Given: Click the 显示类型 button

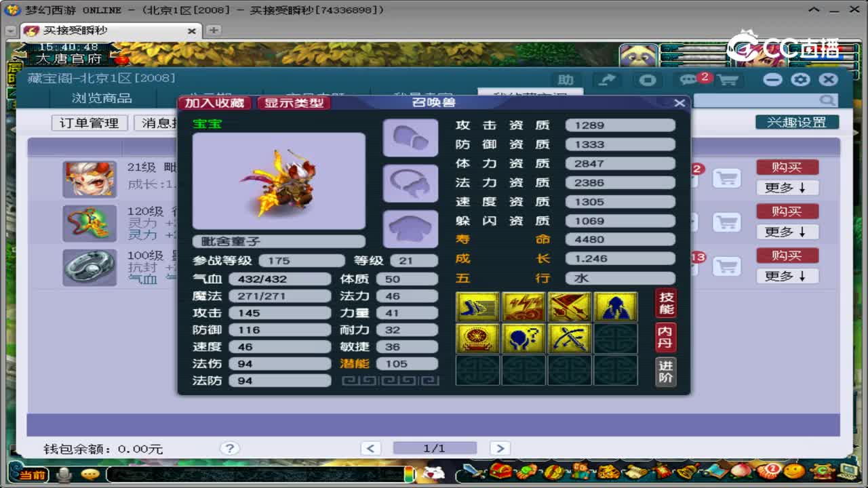Looking at the screenshot, I should (294, 103).
